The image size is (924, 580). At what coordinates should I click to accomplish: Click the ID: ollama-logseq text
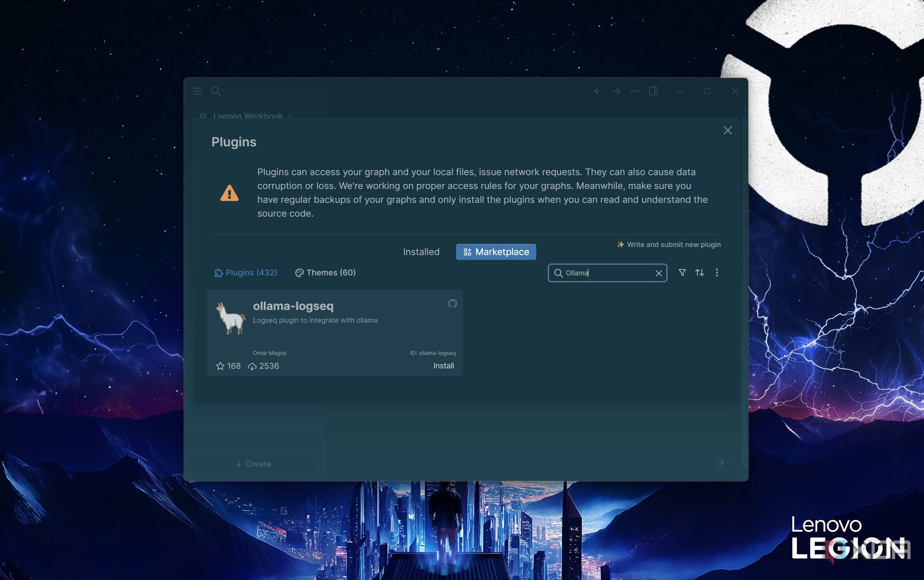(x=433, y=353)
